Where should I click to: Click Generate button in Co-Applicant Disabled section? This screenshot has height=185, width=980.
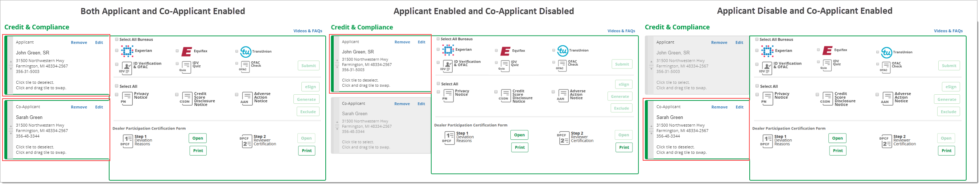[620, 97]
